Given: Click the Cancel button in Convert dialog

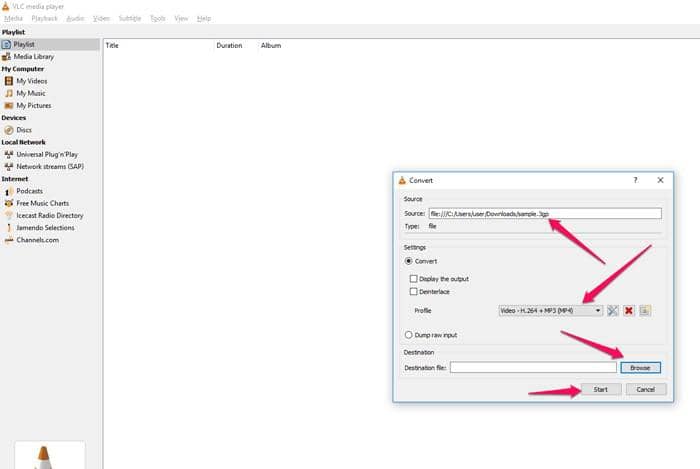Looking at the screenshot, I should pyautogui.click(x=645, y=389).
